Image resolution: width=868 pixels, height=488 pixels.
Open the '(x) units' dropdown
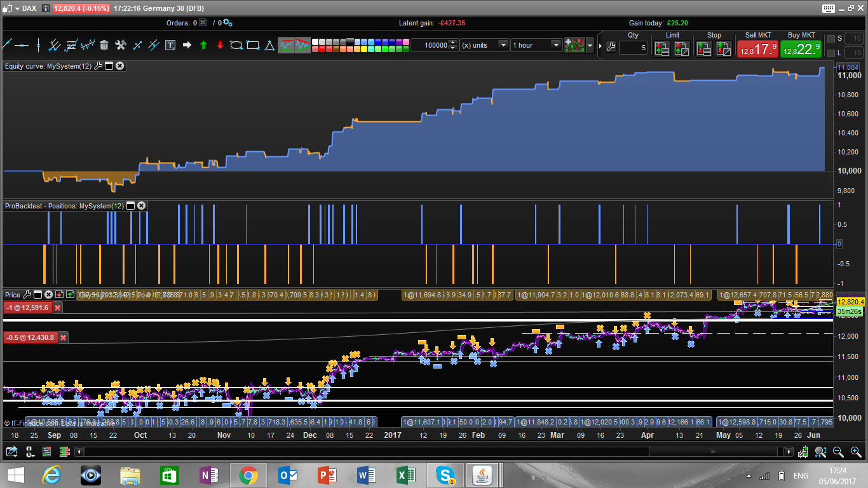coord(503,45)
